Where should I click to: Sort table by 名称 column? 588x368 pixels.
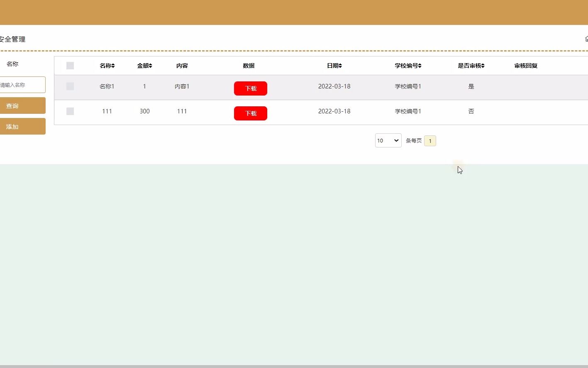107,66
